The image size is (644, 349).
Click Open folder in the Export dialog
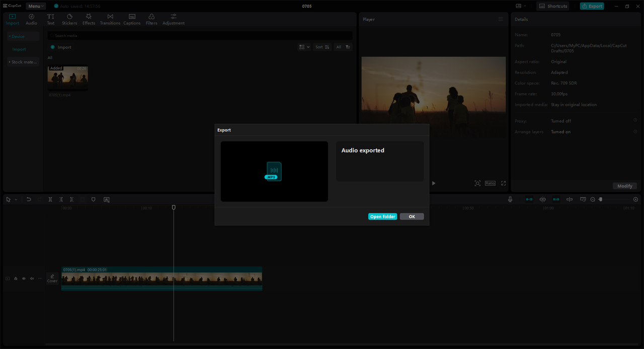point(382,217)
